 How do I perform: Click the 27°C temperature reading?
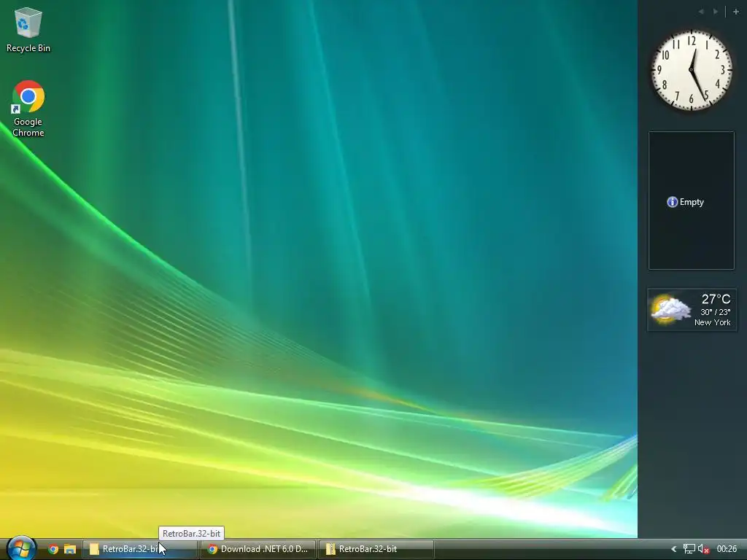(x=716, y=299)
